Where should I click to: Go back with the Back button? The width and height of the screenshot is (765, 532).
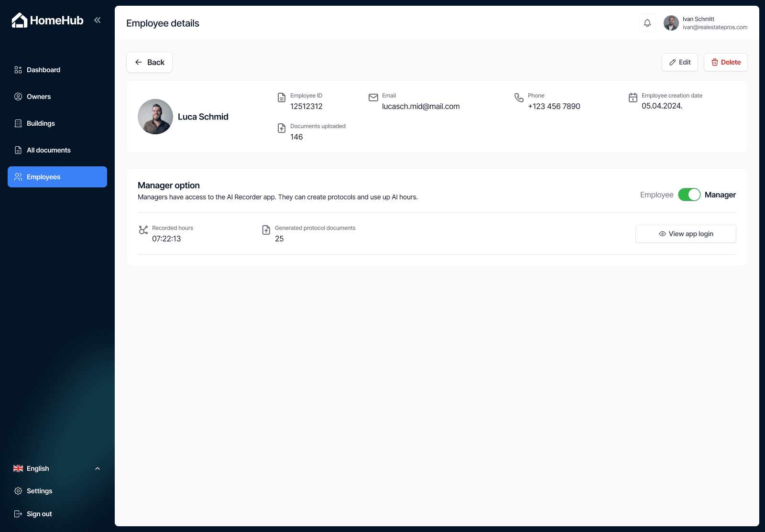tap(149, 62)
